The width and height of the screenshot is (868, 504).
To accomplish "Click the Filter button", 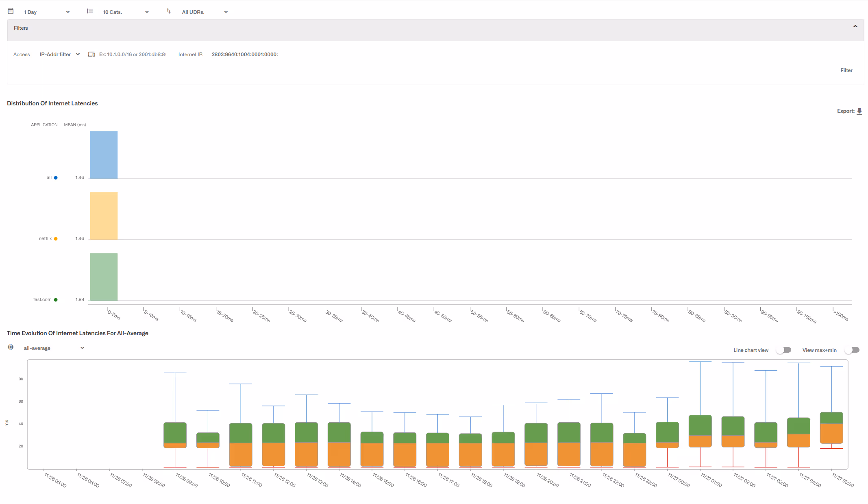I will coord(846,70).
